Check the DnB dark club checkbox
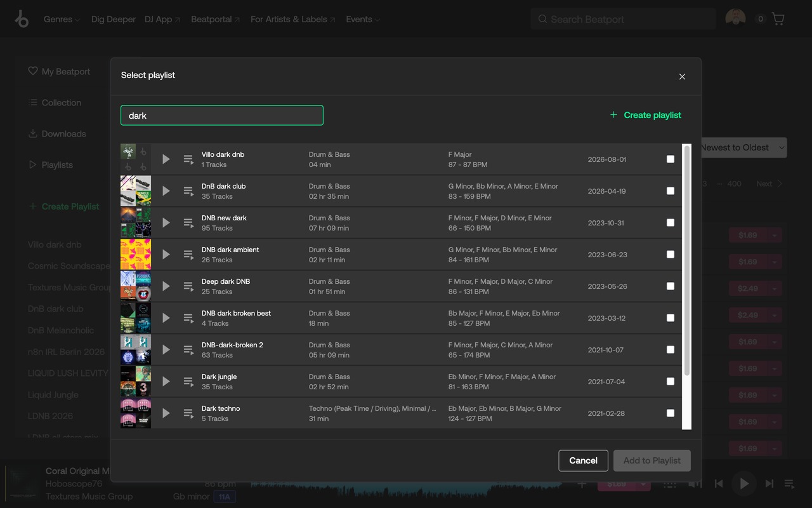This screenshot has width=812, height=508. click(x=671, y=191)
